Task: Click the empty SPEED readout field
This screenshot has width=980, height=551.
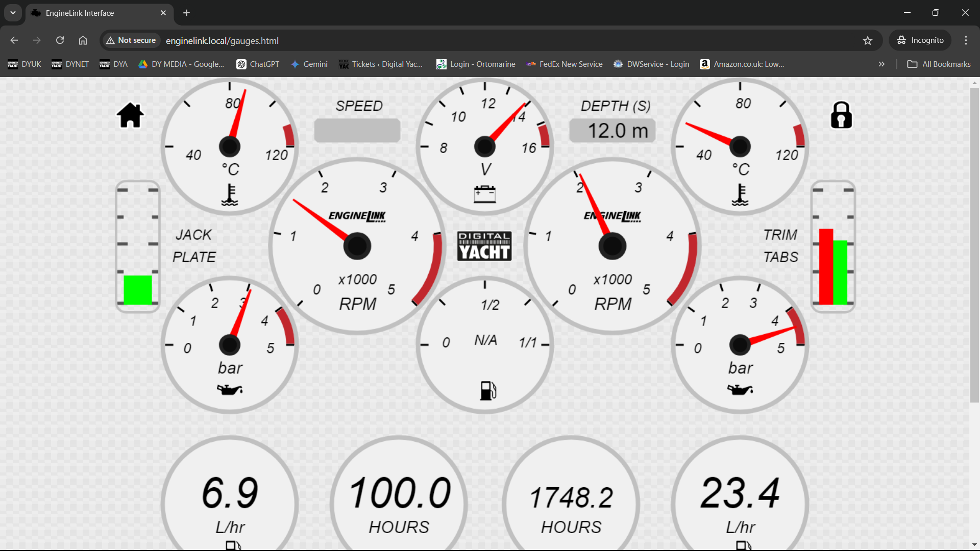Action: [x=357, y=131]
